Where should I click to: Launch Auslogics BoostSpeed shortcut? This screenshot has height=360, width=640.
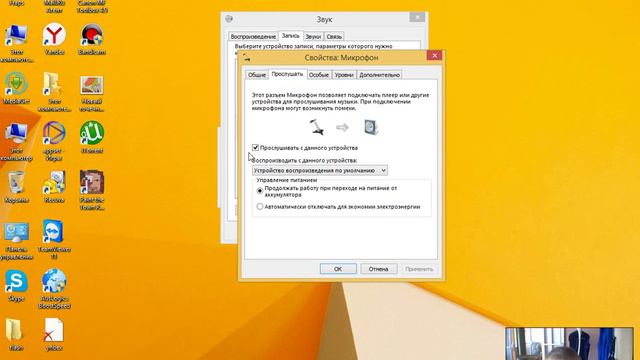pyautogui.click(x=54, y=289)
